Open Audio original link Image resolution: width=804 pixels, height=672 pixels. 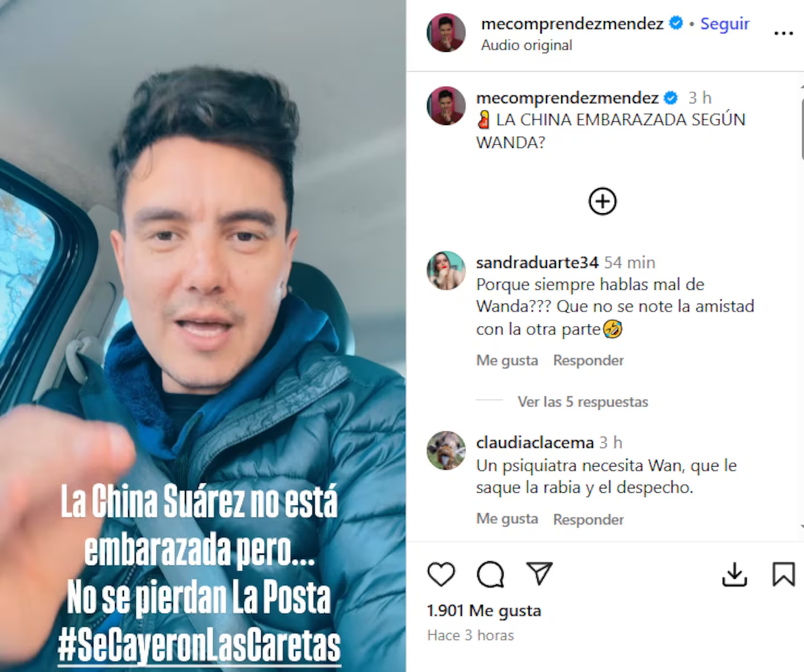[527, 45]
